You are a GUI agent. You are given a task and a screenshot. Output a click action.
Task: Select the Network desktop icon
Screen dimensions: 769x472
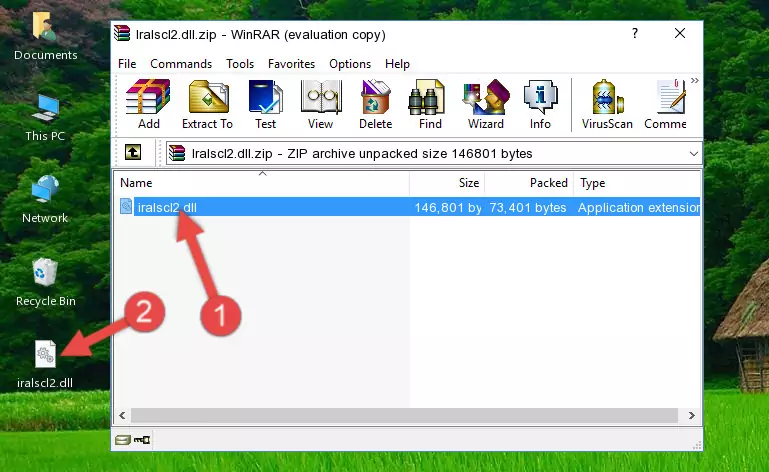45,199
